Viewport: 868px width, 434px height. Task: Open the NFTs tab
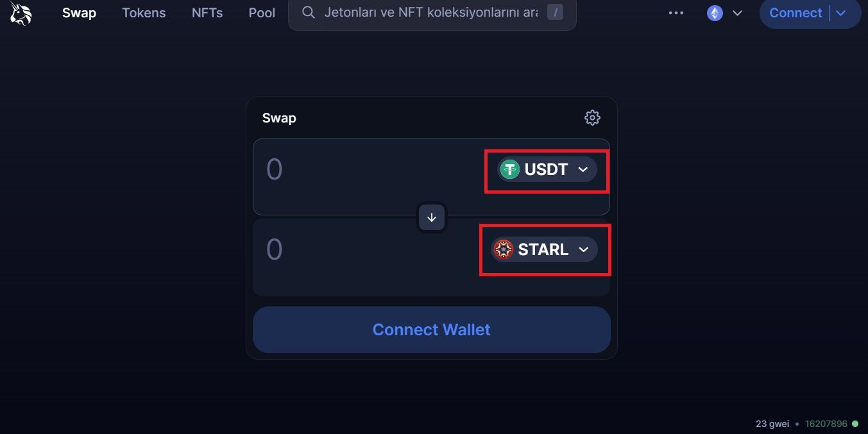click(207, 13)
